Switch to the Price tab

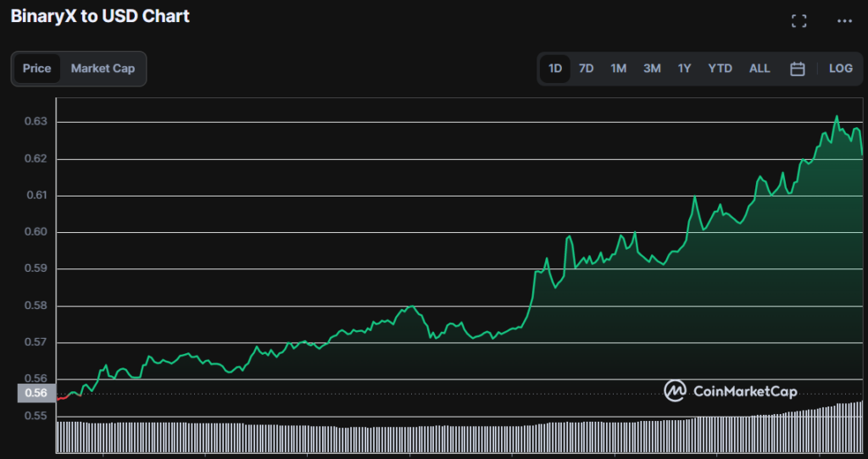(37, 69)
